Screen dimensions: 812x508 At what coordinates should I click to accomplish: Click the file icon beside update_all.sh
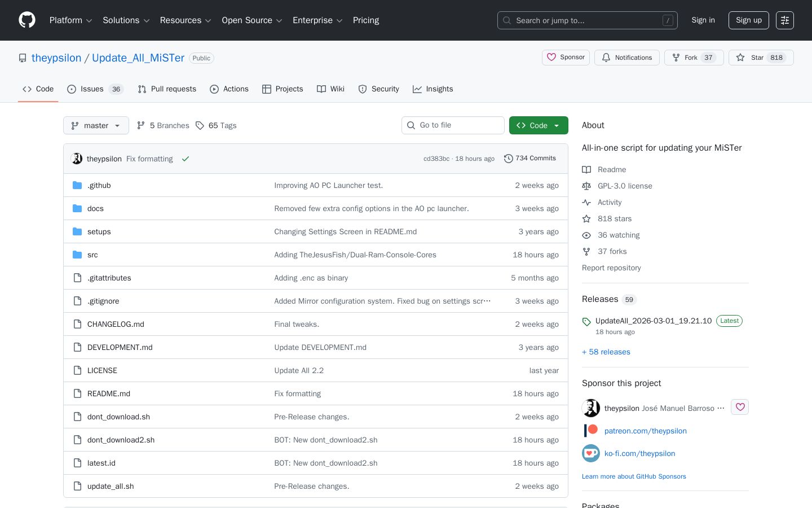point(78,486)
